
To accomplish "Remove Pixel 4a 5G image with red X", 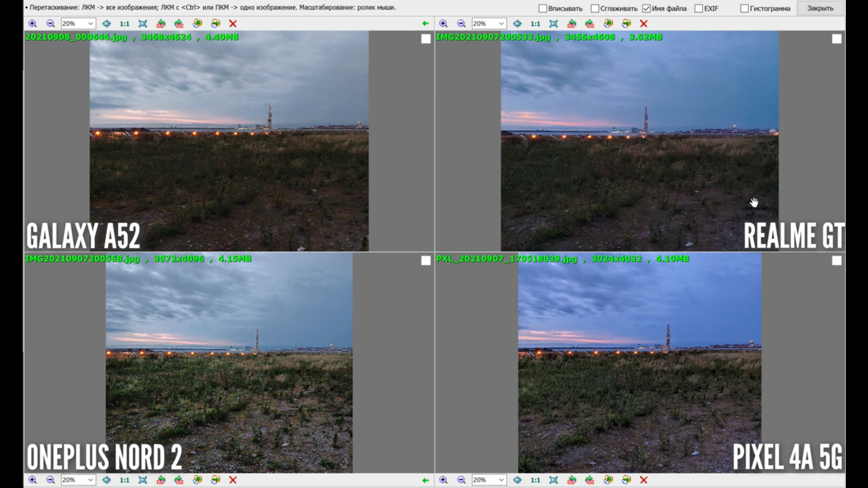I will click(644, 480).
